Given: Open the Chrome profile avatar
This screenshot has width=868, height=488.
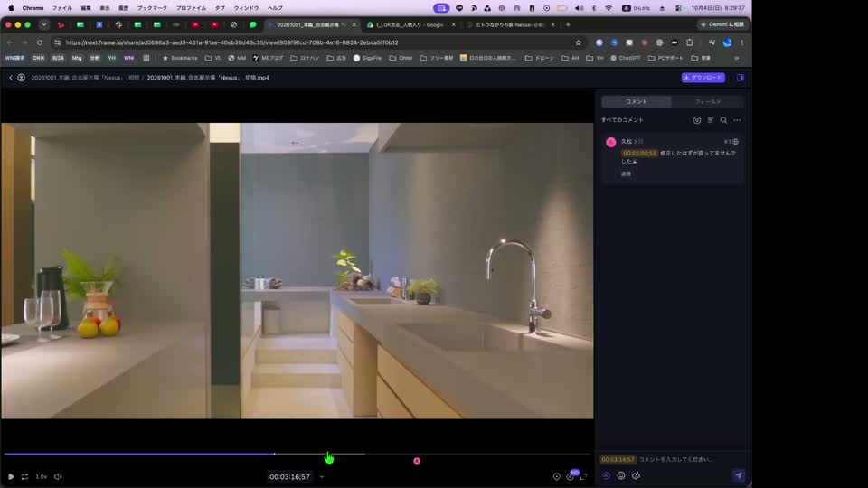Looking at the screenshot, I should coord(727,42).
